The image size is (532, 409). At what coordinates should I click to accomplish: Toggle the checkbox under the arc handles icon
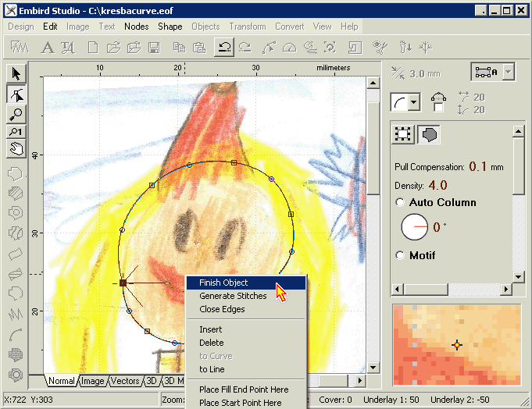tap(438, 108)
